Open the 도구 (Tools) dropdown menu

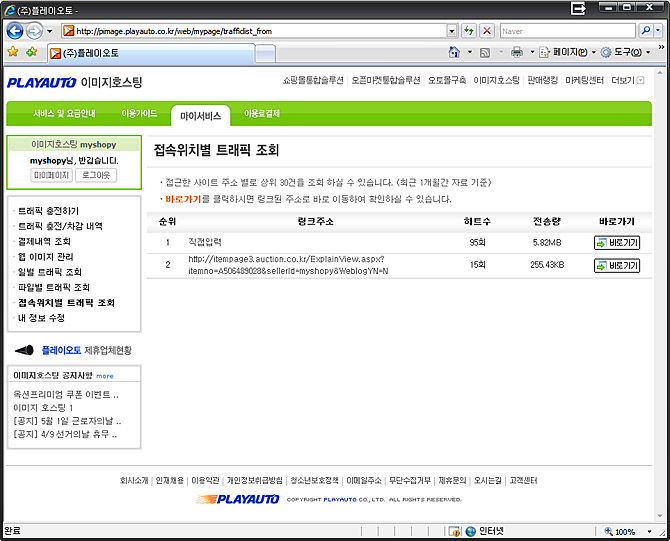(627, 52)
